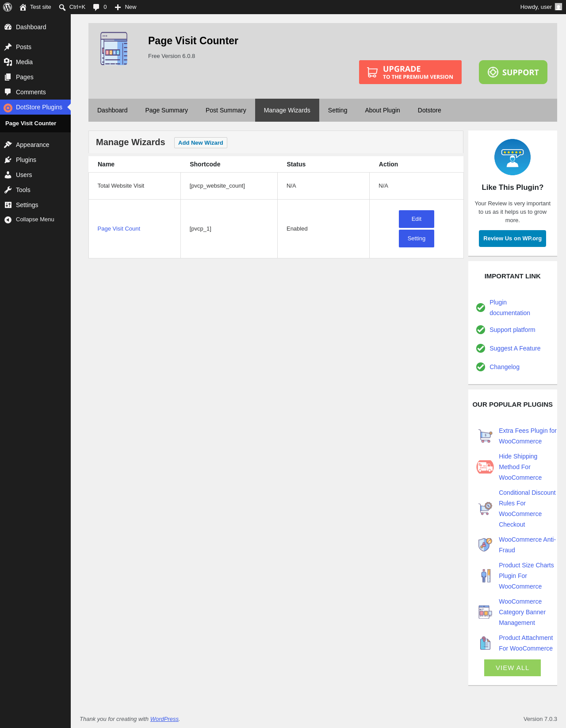Click Review Us on WP.org button

click(512, 239)
